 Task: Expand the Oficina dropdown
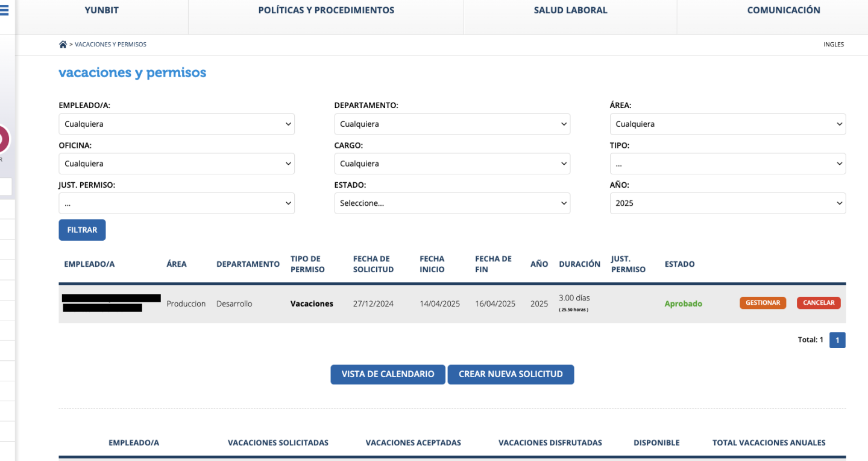pos(176,164)
